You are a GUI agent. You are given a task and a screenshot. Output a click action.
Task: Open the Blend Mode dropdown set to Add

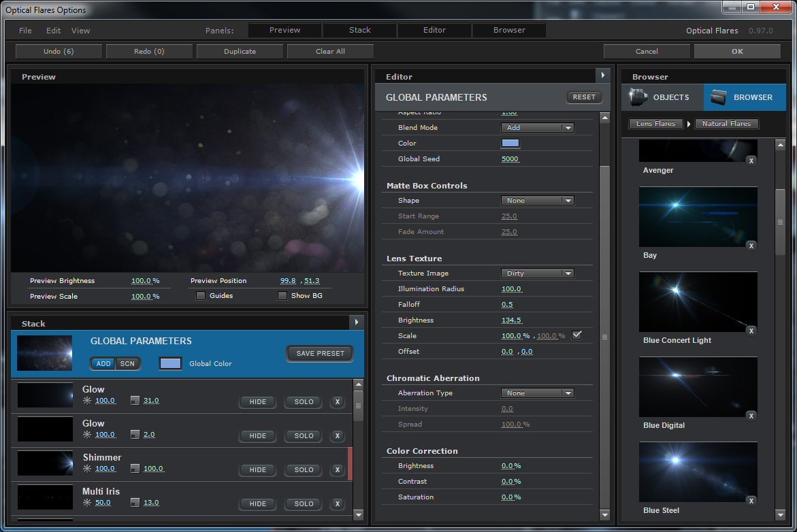537,127
